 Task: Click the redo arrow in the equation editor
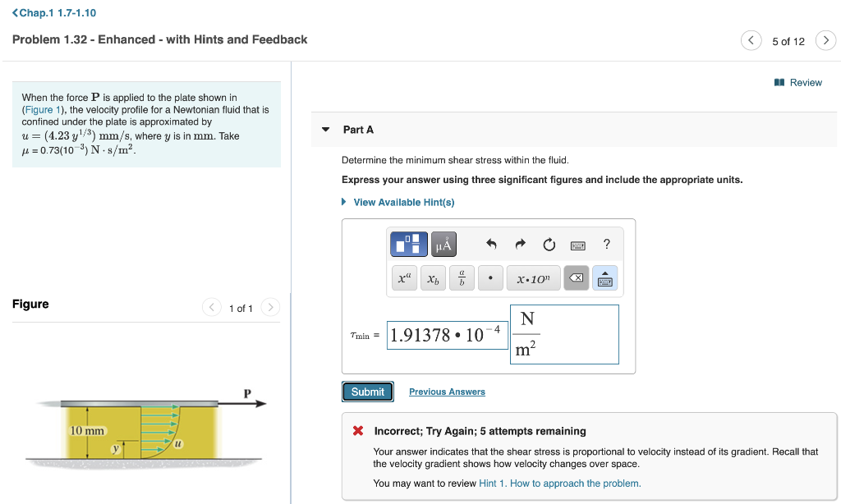pyautogui.click(x=521, y=244)
